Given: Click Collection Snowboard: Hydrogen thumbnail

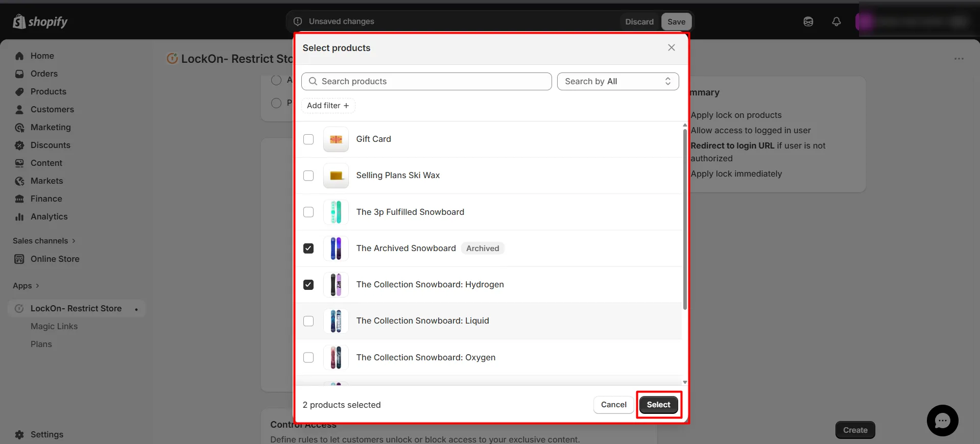Looking at the screenshot, I should pyautogui.click(x=336, y=285).
